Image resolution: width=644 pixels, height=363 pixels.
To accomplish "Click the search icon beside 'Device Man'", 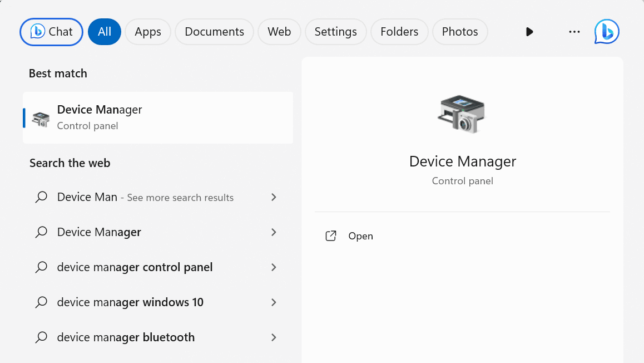I will click(41, 197).
